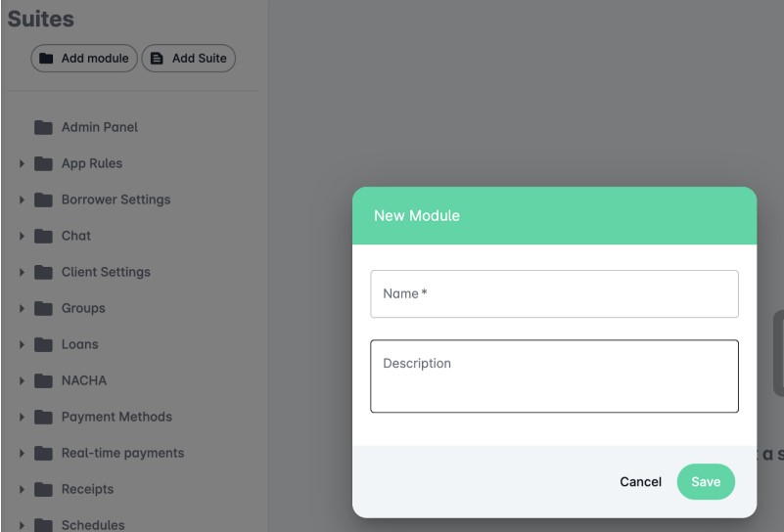Expand the App Rules module
The height and width of the screenshot is (532, 784).
(x=22, y=163)
